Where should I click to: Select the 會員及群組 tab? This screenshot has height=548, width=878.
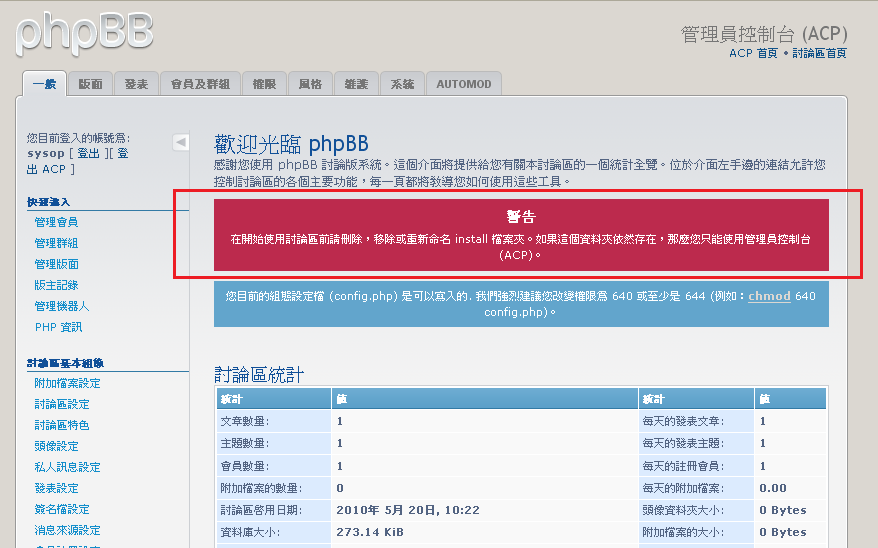point(200,84)
